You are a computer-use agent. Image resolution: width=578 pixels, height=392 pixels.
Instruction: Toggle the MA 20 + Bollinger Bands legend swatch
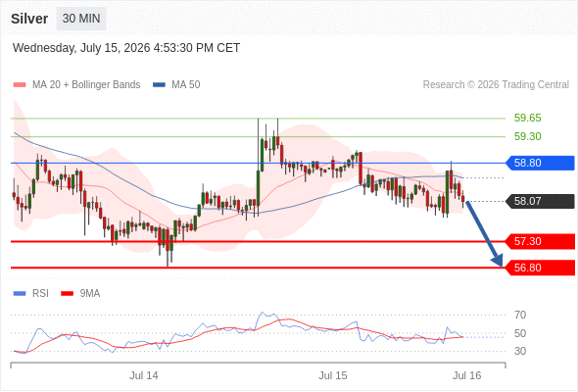(x=20, y=85)
